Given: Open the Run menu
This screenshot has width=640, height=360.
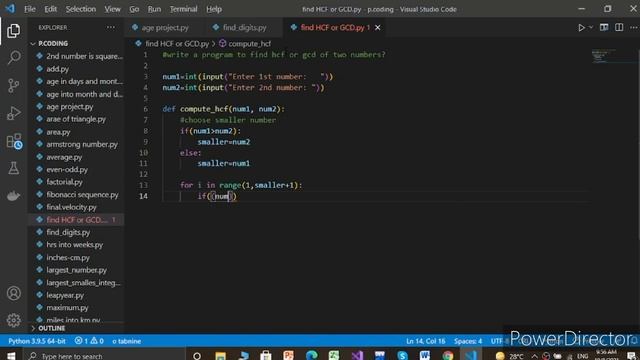Looking at the screenshot, I should click(154, 9).
